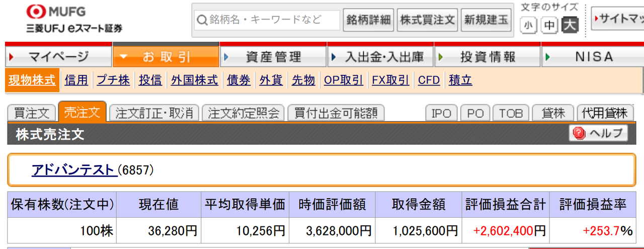Click the 保有株数(注文中) column header
The image size is (644, 249).
click(62, 205)
